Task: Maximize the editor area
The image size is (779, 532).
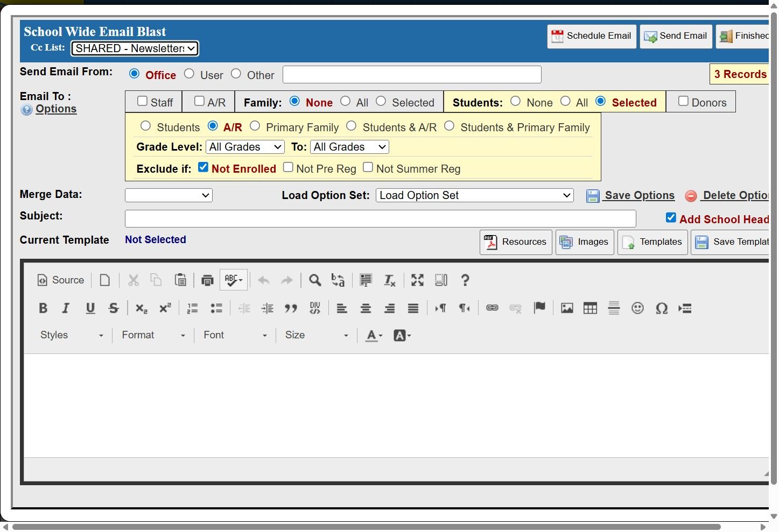Action: tap(417, 280)
